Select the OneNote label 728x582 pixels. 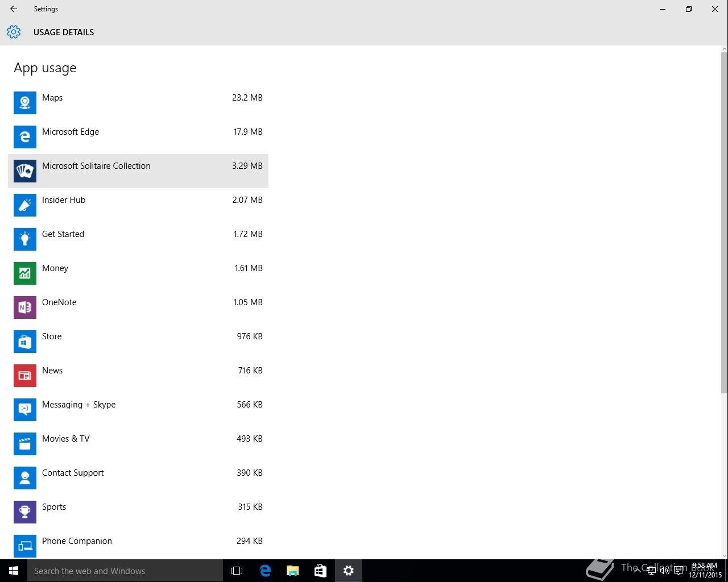[59, 302]
